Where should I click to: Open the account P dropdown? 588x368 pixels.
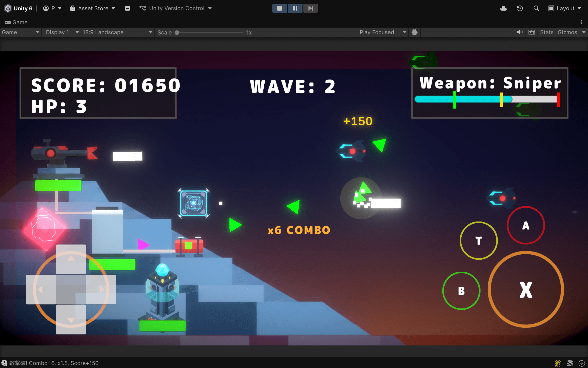[x=52, y=8]
